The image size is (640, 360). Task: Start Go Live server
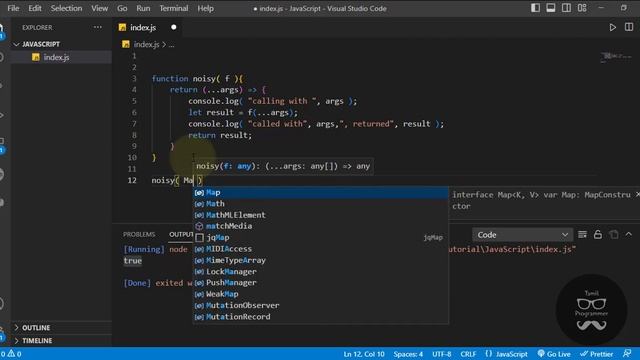point(554,354)
